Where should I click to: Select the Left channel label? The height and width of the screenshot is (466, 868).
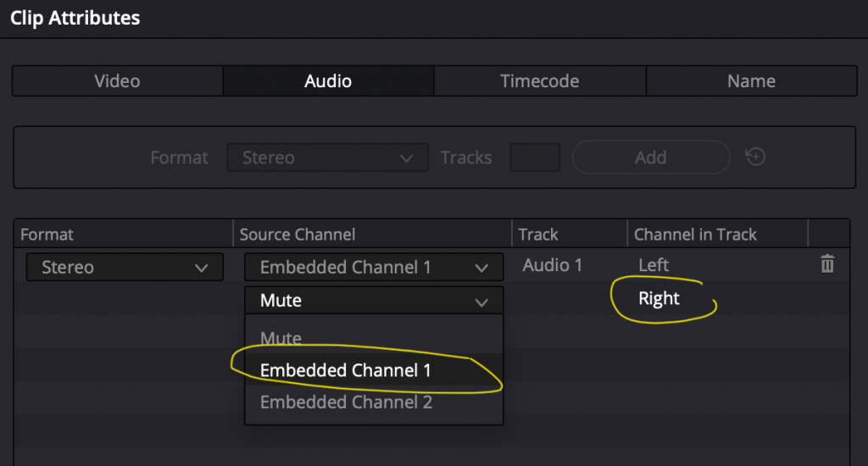coord(654,265)
